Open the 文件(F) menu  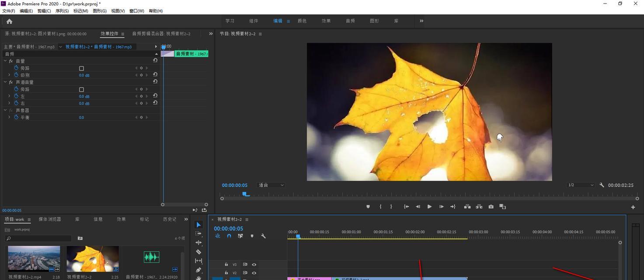tap(9, 11)
